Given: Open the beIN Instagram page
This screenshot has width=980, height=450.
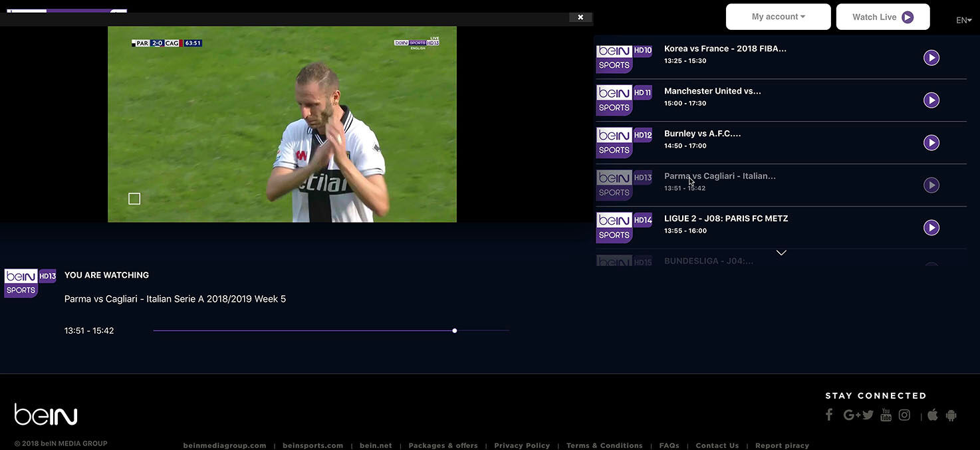Looking at the screenshot, I should [x=904, y=415].
